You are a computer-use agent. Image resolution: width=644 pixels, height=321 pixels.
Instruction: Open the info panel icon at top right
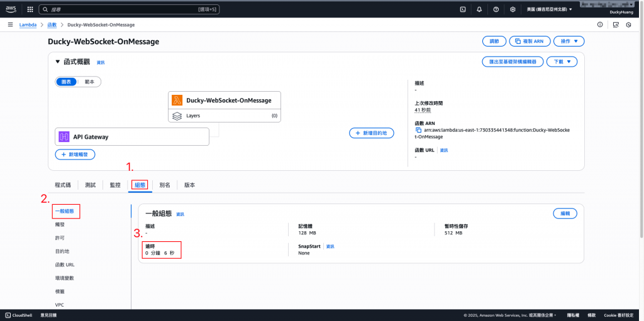pos(600,24)
